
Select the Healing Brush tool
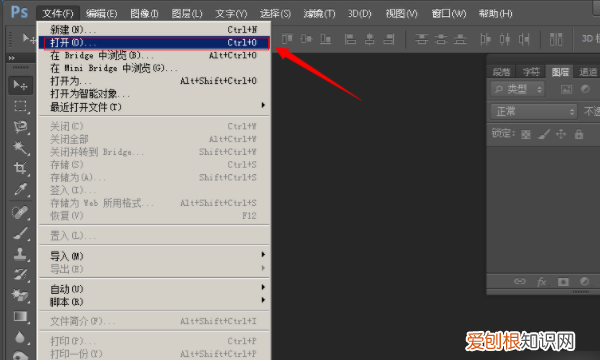click(x=20, y=212)
